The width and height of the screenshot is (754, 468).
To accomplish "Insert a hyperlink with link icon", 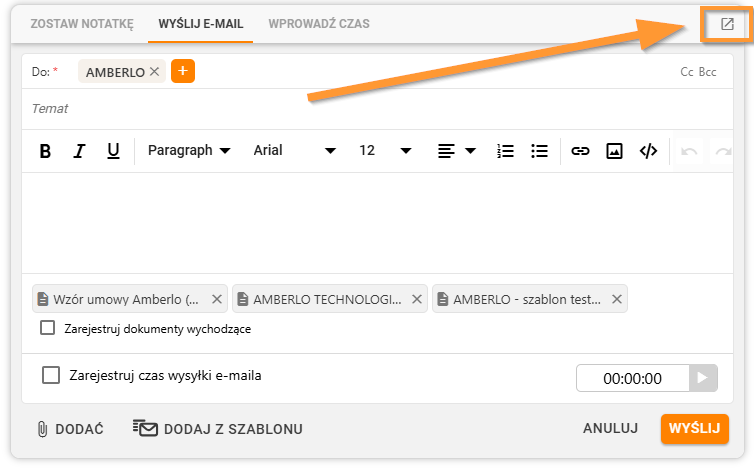I will (580, 151).
